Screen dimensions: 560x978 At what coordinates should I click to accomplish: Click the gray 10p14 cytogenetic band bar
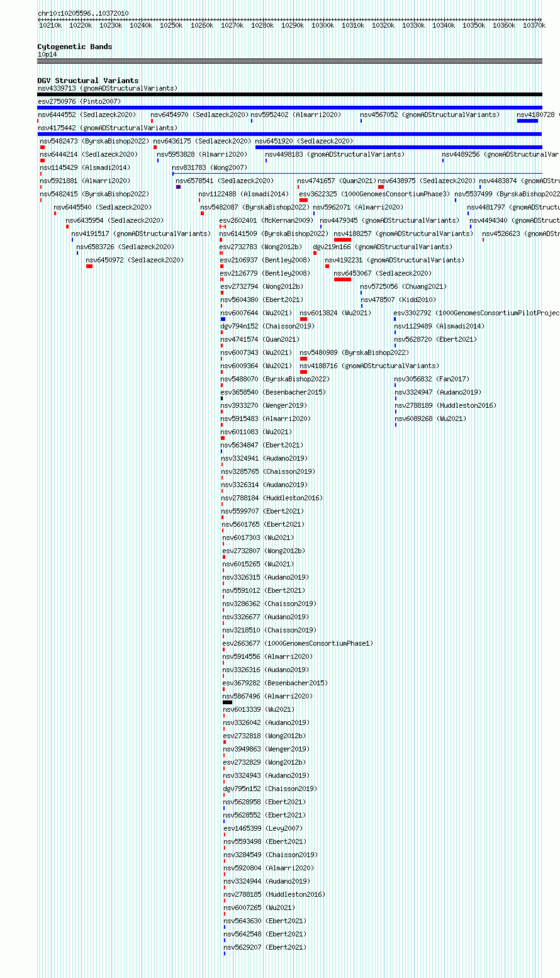click(x=289, y=61)
